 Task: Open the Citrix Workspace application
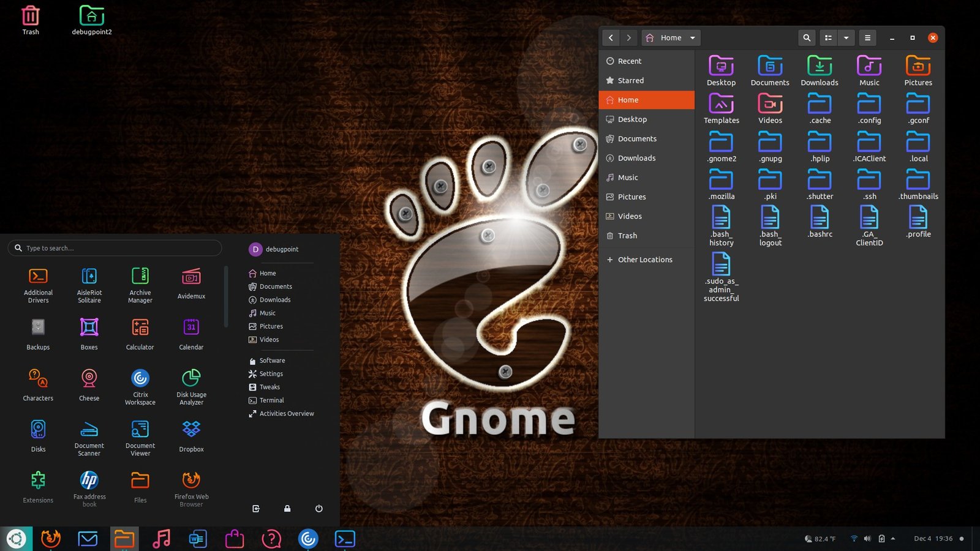pyautogui.click(x=140, y=380)
